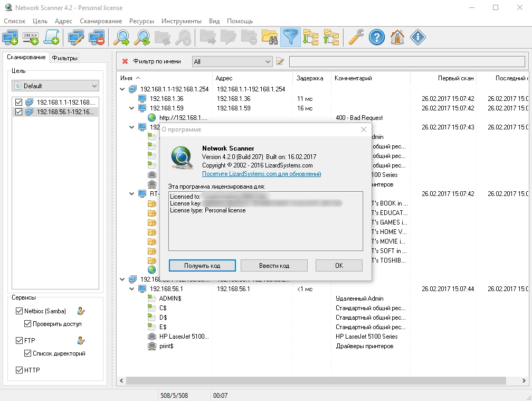Image resolution: width=532 pixels, height=401 pixels.
Task: Sort by the Имя column header
Action: [165, 78]
